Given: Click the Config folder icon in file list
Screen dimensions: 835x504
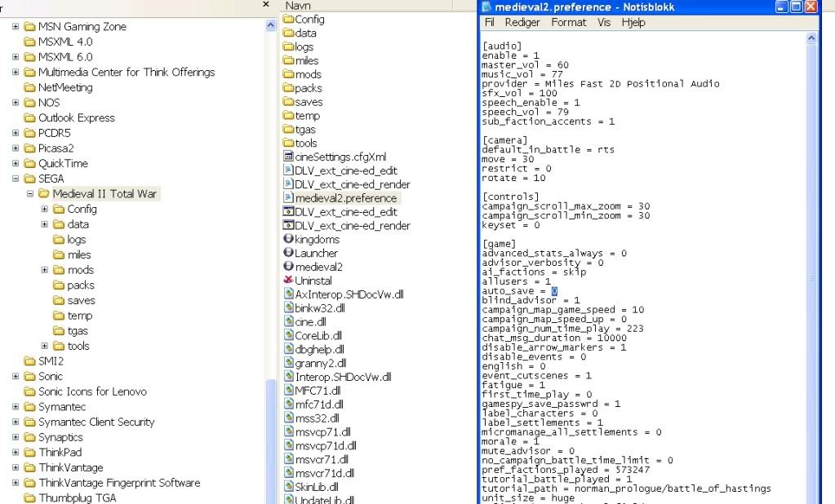Looking at the screenshot, I should [288, 19].
